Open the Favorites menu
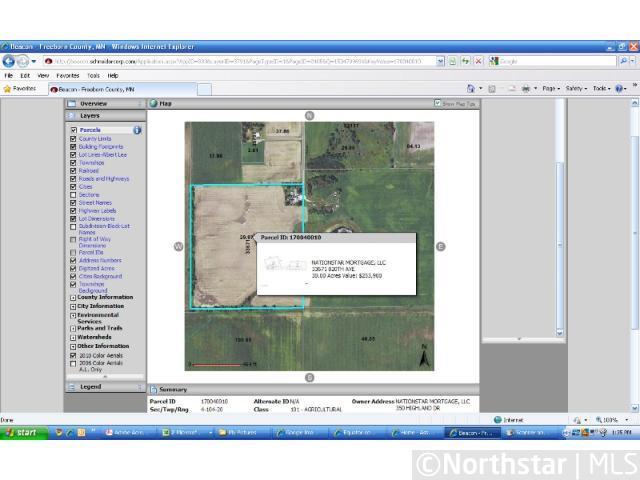Viewport: 640px width, 480px height. coord(67,75)
